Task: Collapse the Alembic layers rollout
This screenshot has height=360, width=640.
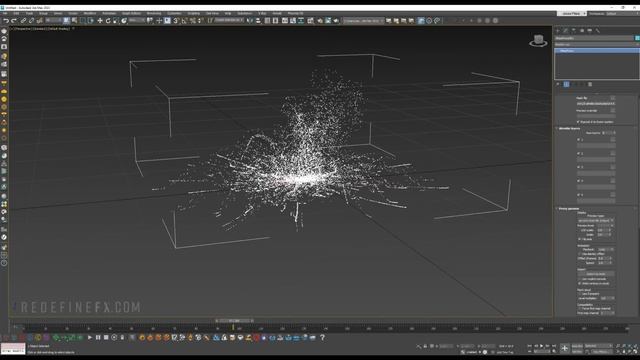Action: [569, 128]
